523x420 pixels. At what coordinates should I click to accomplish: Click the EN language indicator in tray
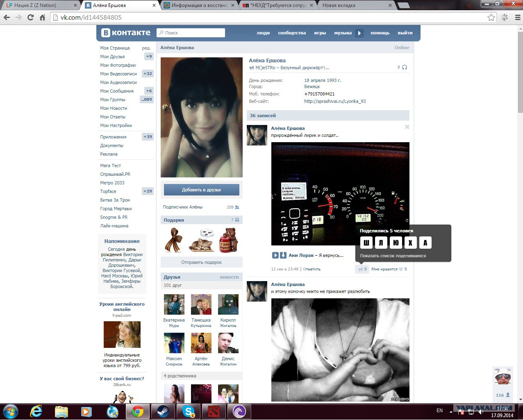439,410
